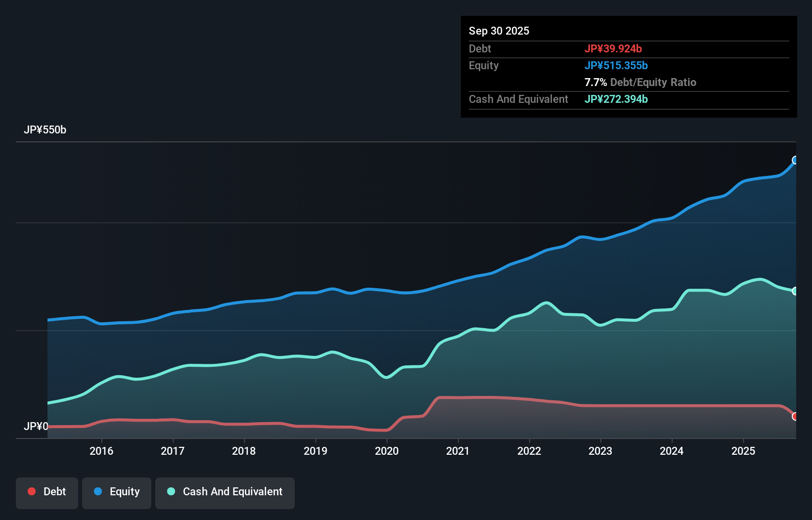
Task: Click the Cash And Equivalent tooltip label
Action: (x=518, y=99)
